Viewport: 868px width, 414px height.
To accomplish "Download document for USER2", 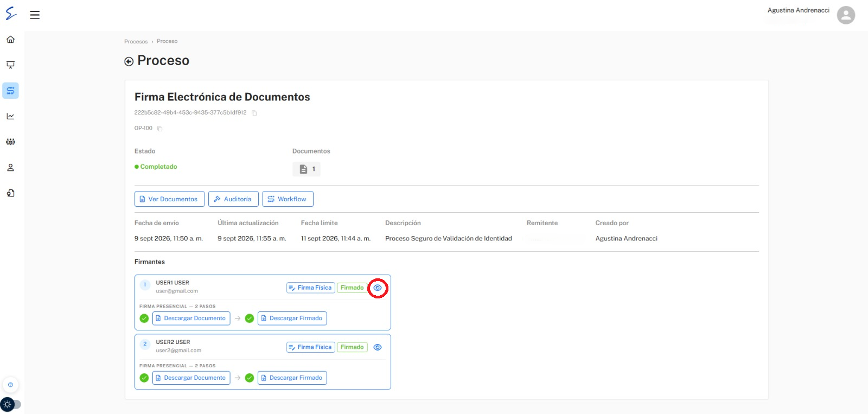I will 191,378.
